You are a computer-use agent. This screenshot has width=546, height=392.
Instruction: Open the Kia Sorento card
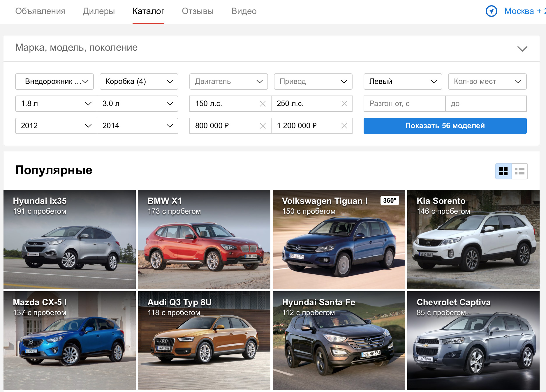point(473,239)
